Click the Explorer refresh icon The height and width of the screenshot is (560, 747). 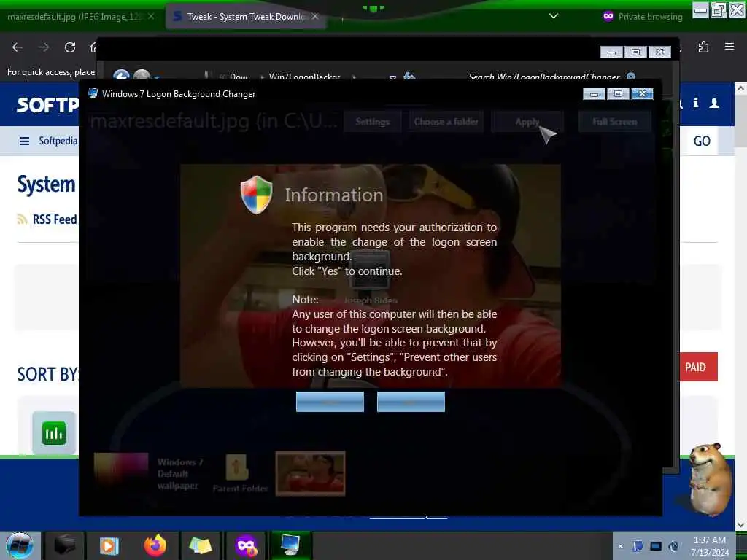pos(409,76)
